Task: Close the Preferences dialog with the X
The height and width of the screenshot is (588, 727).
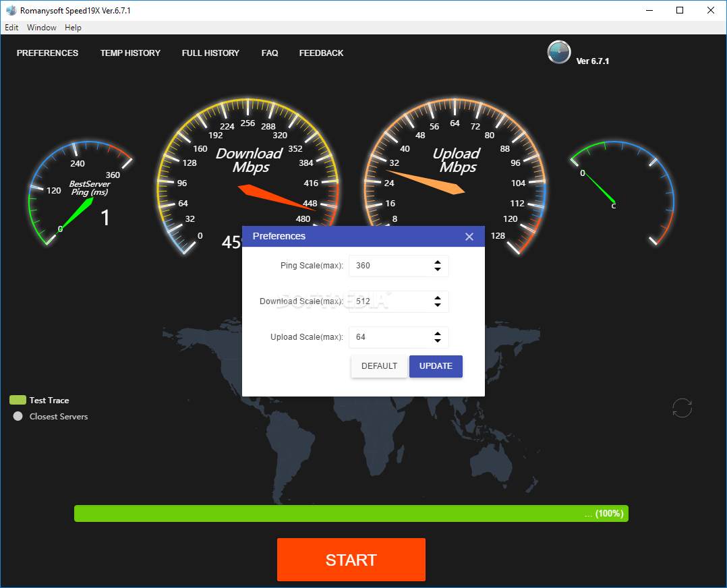Action: point(469,237)
